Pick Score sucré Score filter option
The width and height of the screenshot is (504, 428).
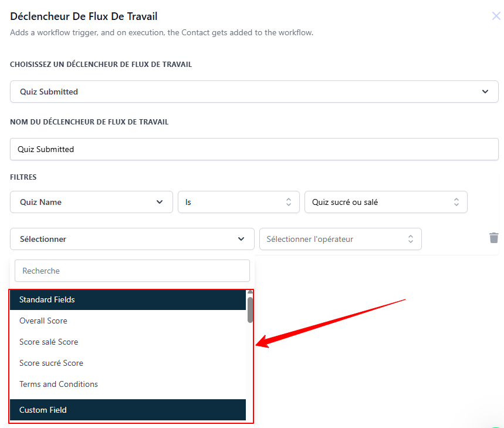(x=128, y=363)
